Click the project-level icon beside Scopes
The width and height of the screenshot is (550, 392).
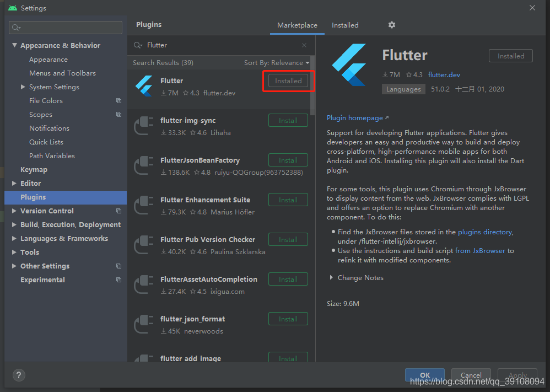[x=119, y=115]
